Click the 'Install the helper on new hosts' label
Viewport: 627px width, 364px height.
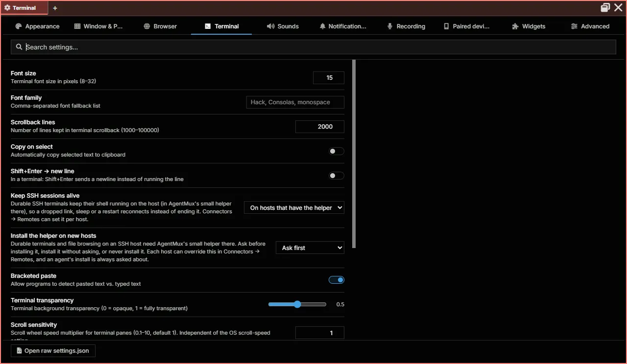pos(53,236)
